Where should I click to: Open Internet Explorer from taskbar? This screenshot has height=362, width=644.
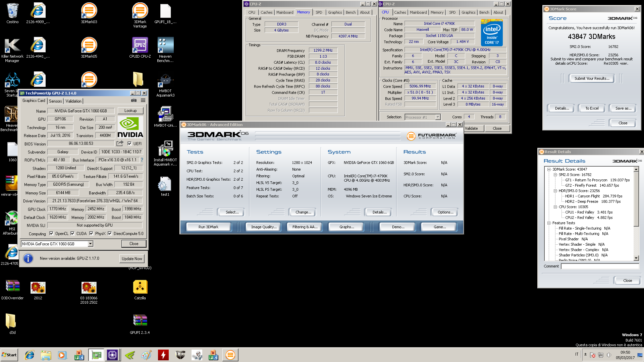tap(30, 355)
